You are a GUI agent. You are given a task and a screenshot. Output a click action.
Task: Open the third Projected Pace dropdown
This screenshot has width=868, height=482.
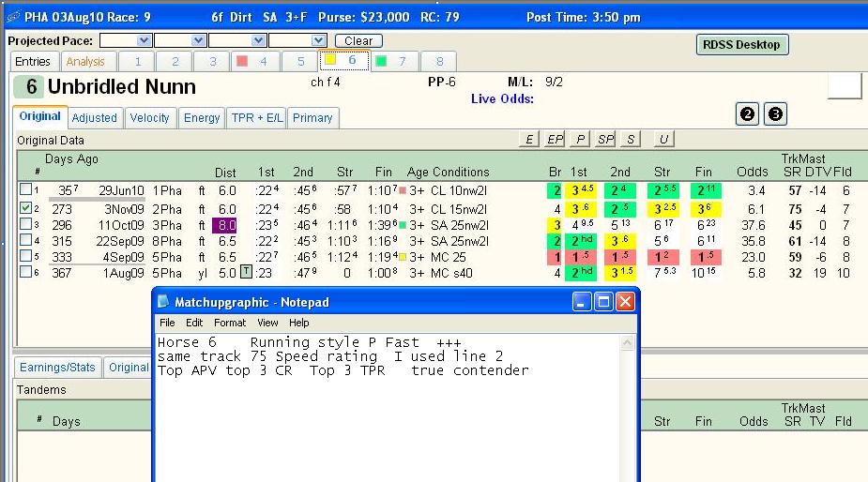[258, 40]
